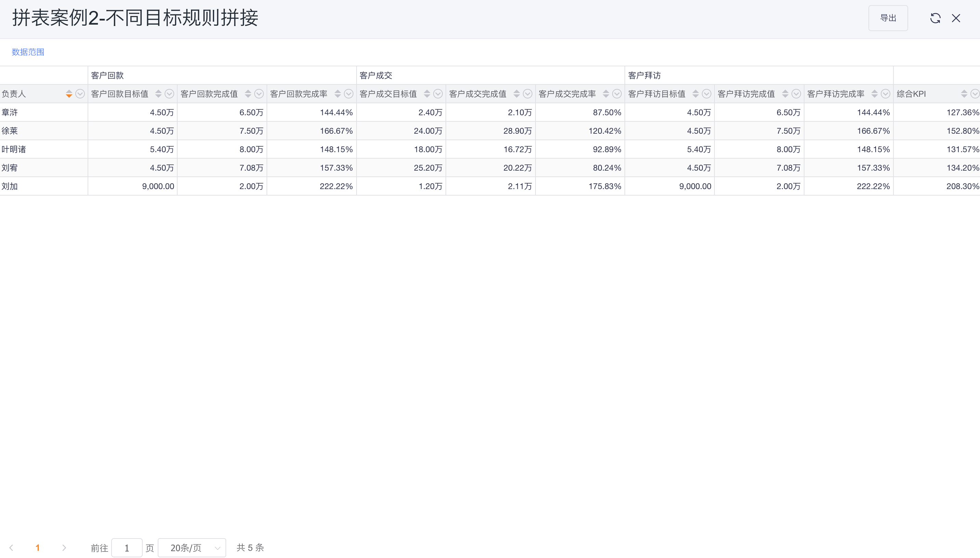Sort by 客户成交完成值 column
Image resolution: width=980 pixels, height=558 pixels.
[x=517, y=93]
